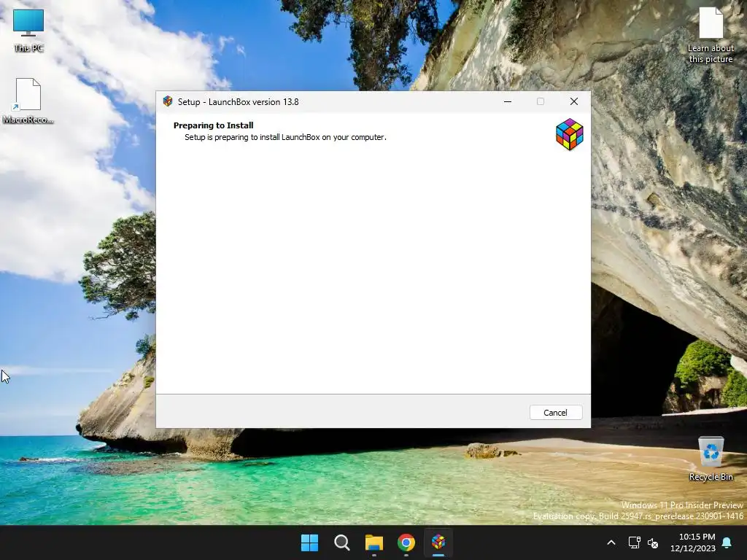Click the LaunchBox cube logo in installer
The width and height of the screenshot is (747, 560).
pos(569,135)
